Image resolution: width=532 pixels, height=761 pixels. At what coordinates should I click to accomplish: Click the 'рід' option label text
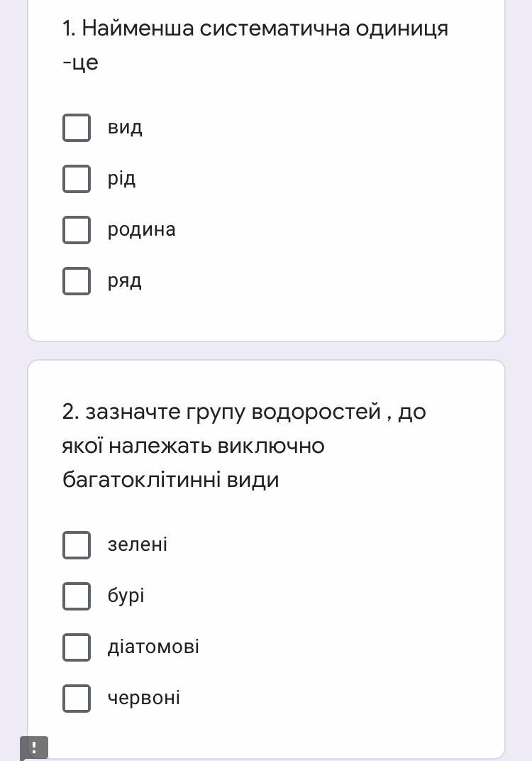(x=121, y=179)
